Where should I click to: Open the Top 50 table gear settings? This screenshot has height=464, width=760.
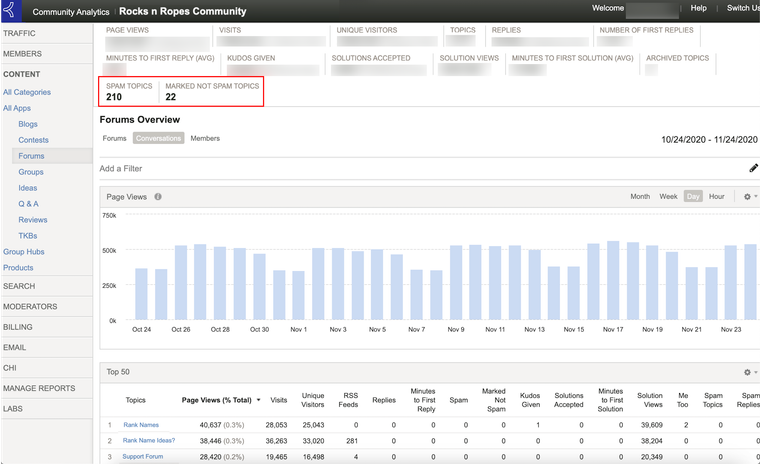coord(750,372)
